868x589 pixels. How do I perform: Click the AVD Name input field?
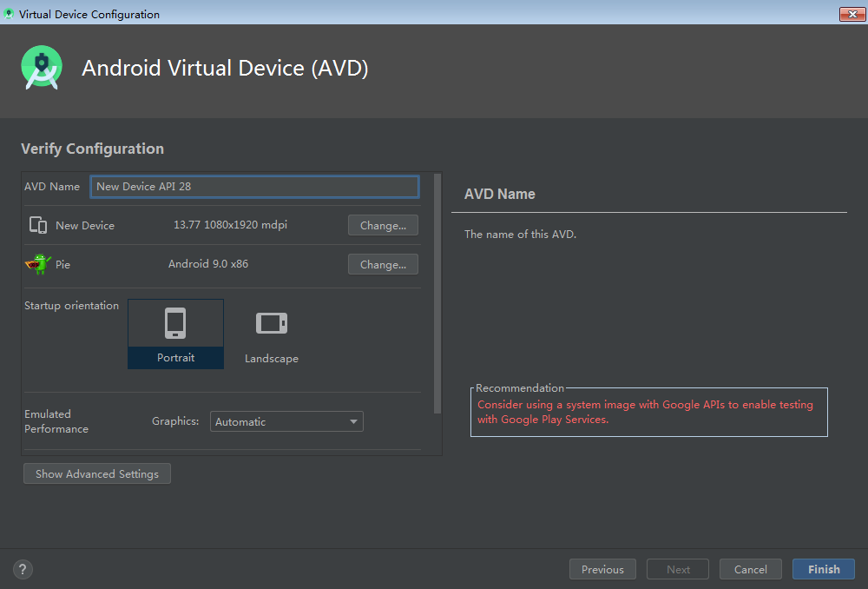254,187
